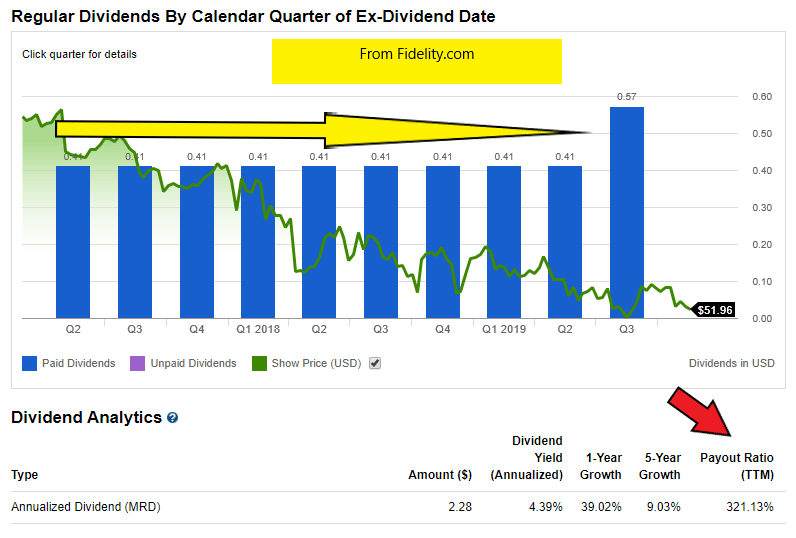Image resolution: width=796 pixels, height=538 pixels.
Task: Toggle the Show Price checkbox
Action: pyautogui.click(x=375, y=363)
